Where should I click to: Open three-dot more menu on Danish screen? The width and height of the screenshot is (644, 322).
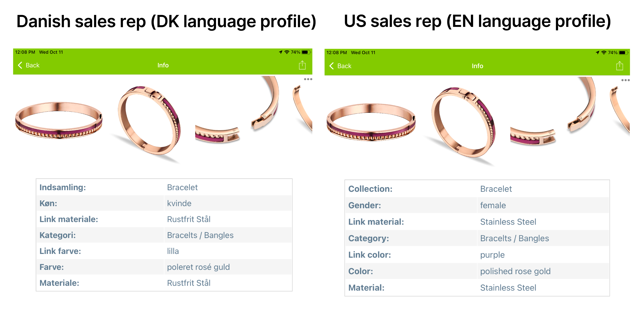click(308, 79)
